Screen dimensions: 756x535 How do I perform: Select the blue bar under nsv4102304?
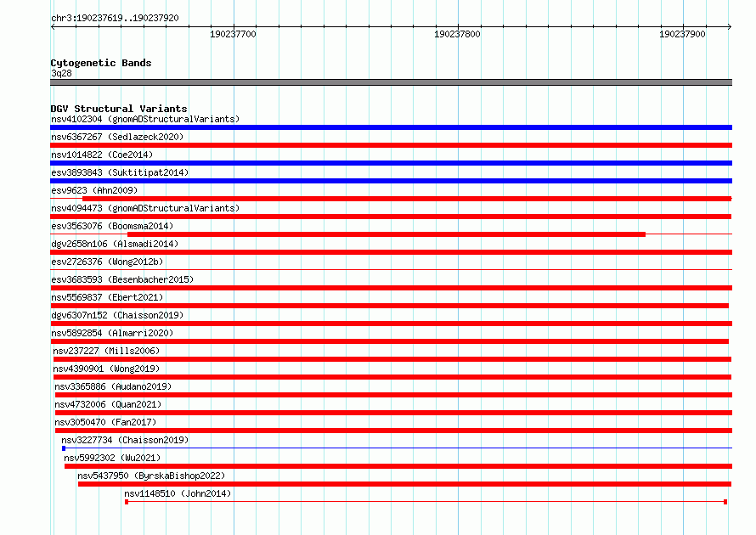[391, 127]
